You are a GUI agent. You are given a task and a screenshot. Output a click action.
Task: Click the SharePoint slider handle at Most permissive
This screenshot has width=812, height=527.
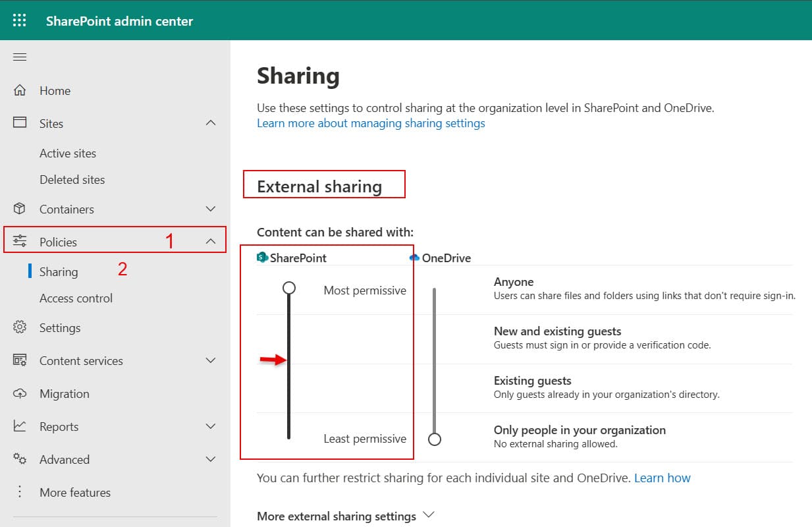click(x=288, y=288)
